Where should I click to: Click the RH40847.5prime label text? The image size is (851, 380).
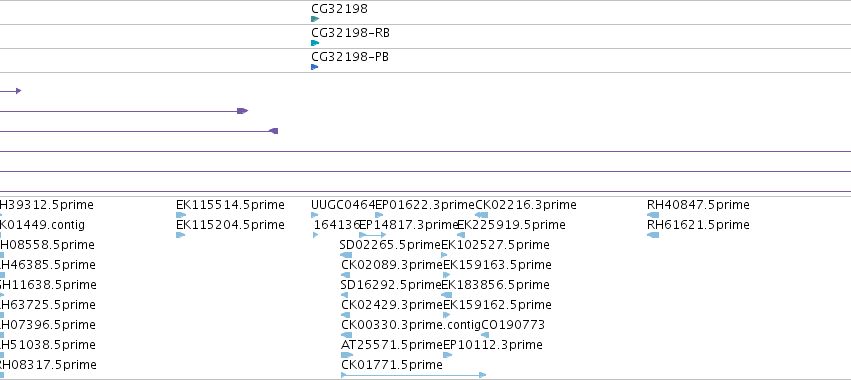click(x=698, y=205)
